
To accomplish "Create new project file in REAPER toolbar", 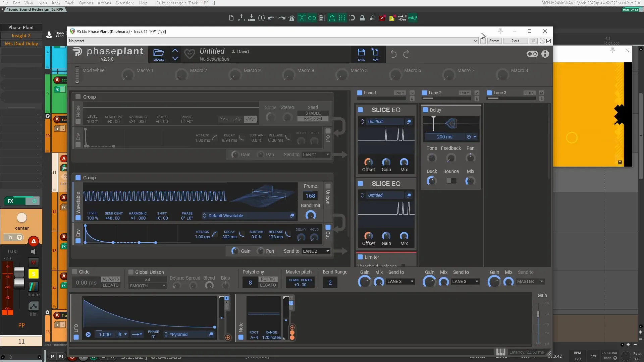I will (231, 18).
